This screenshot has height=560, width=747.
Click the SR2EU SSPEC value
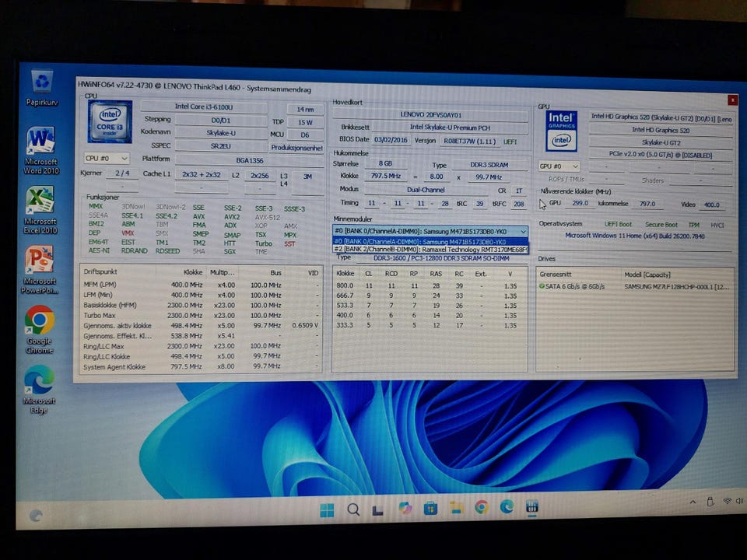pyautogui.click(x=220, y=146)
